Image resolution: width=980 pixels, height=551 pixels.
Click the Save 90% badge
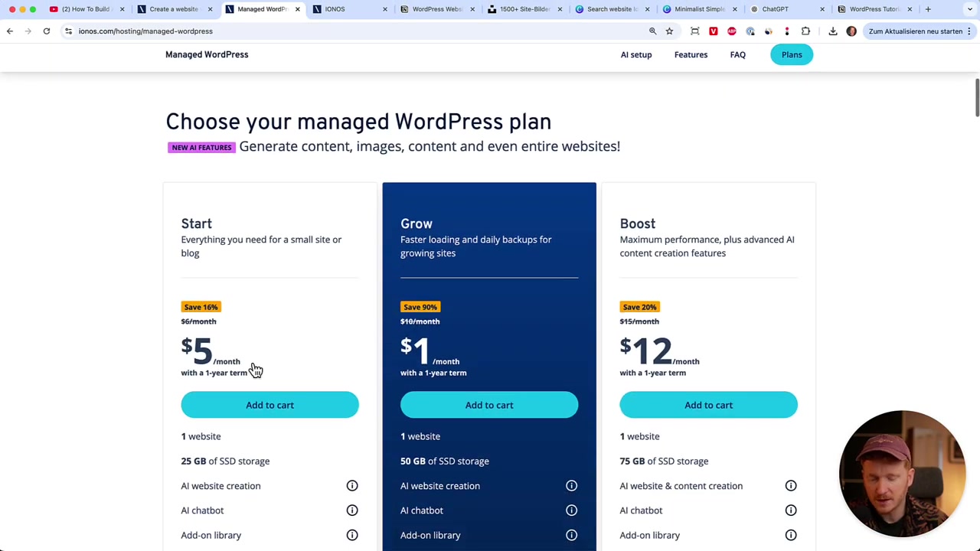coord(420,307)
